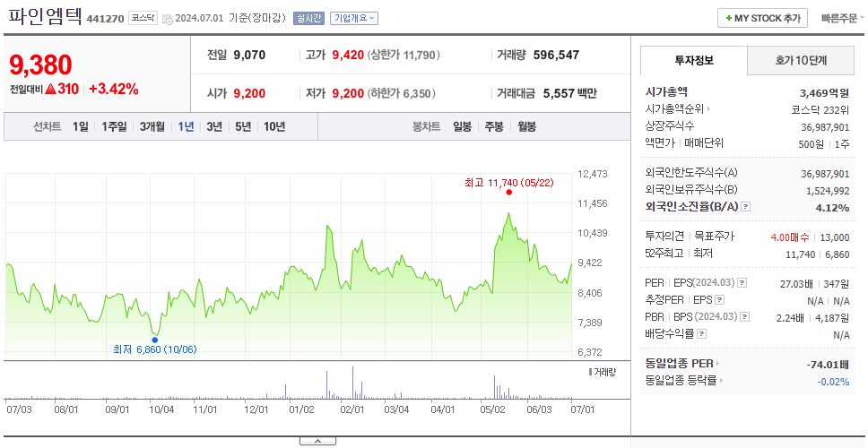This screenshot has width=868, height=448.
Task: Click the 거래량 legend in volume chart
Action: [602, 372]
